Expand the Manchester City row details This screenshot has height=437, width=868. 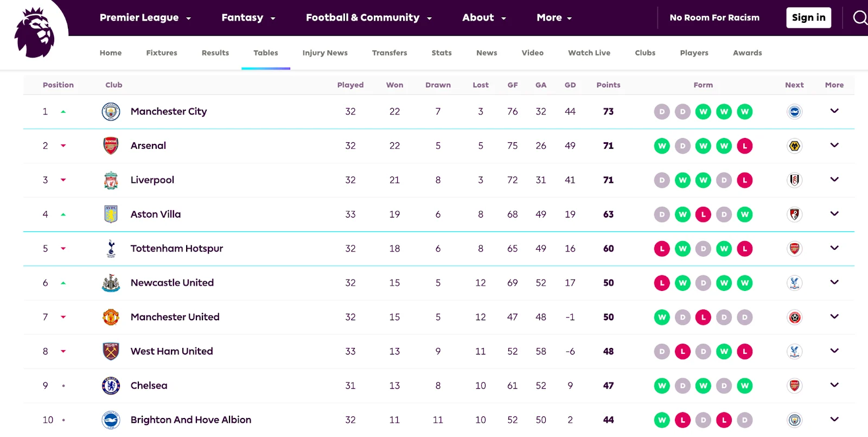tap(834, 111)
